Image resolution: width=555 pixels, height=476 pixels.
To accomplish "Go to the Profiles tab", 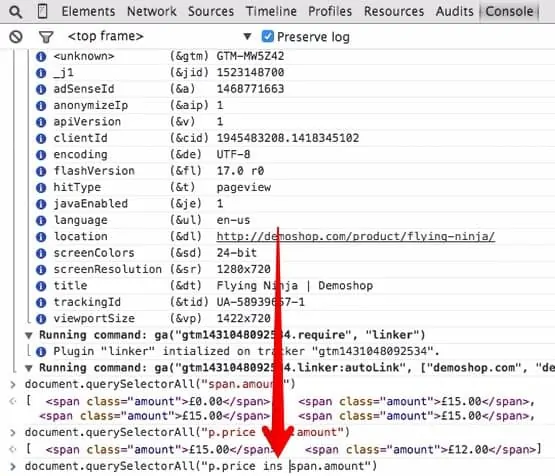I will 330,11.
